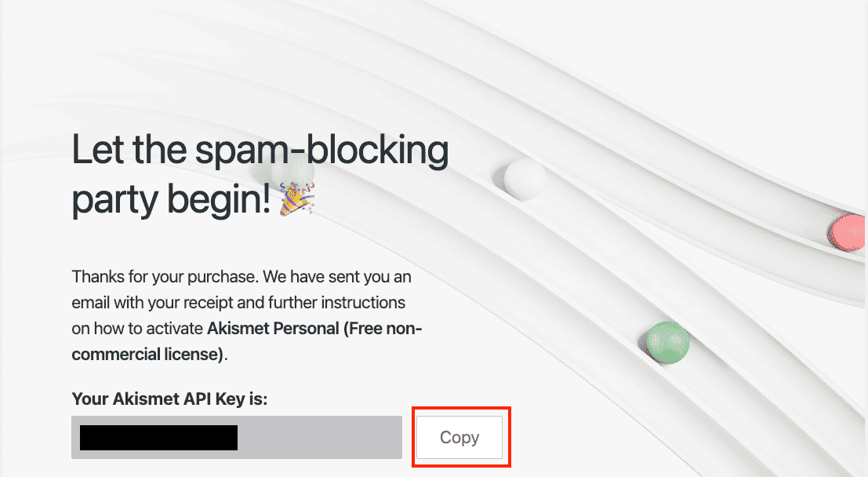Screen dimensions: 868x477
Task: Click the bold "commercial license)" text
Action: [147, 353]
